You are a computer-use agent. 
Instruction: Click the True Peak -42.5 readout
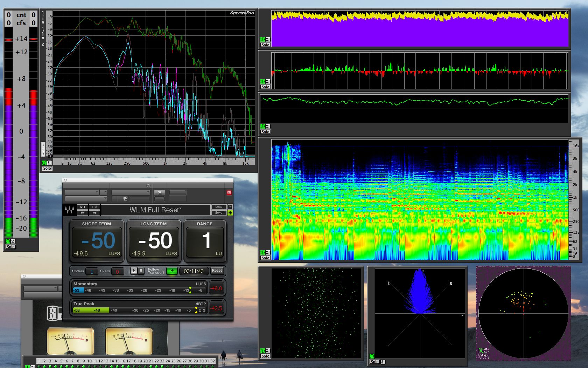tap(216, 308)
